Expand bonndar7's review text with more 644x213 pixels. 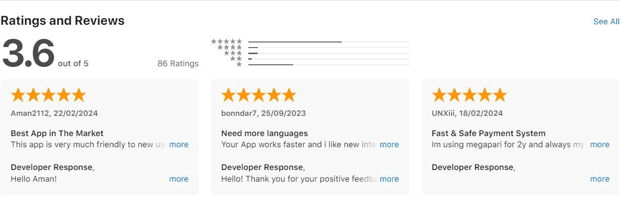click(x=389, y=145)
